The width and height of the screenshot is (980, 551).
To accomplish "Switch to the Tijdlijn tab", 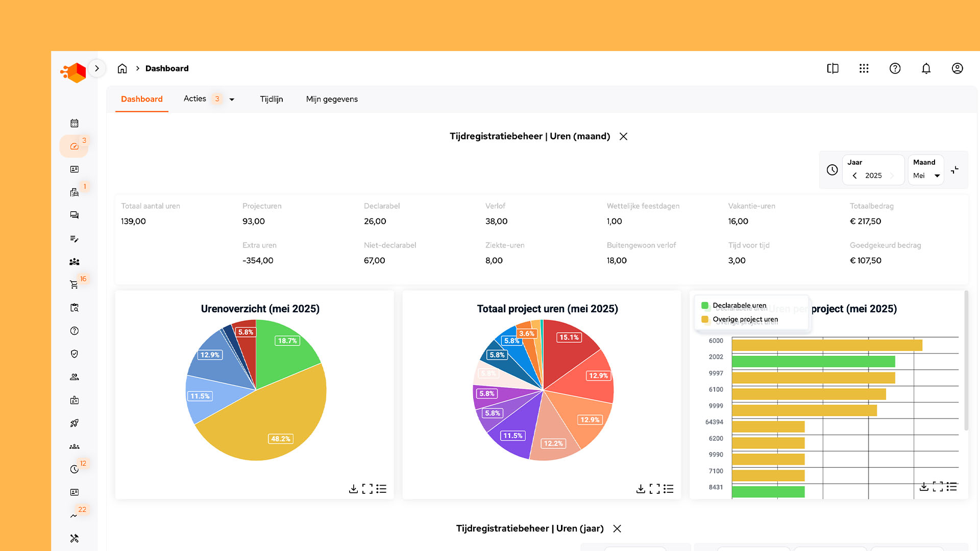I will (x=271, y=99).
